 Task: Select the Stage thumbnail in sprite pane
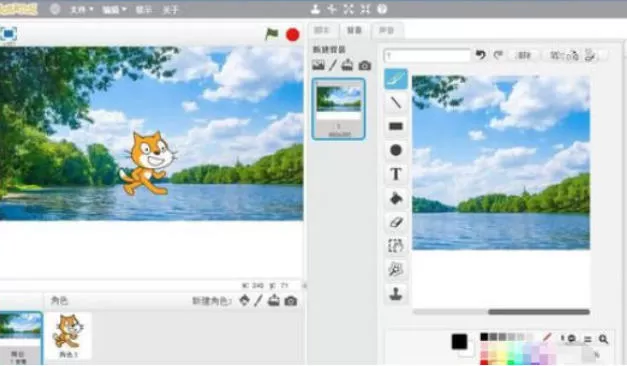[20, 338]
